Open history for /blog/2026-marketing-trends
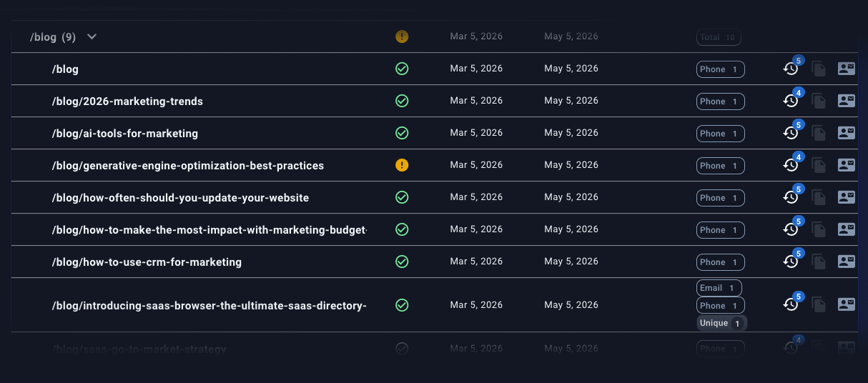 coord(791,101)
